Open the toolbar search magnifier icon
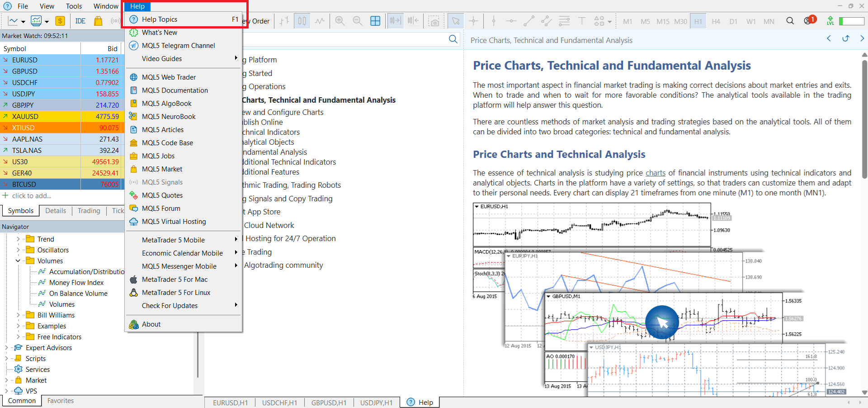 [790, 21]
